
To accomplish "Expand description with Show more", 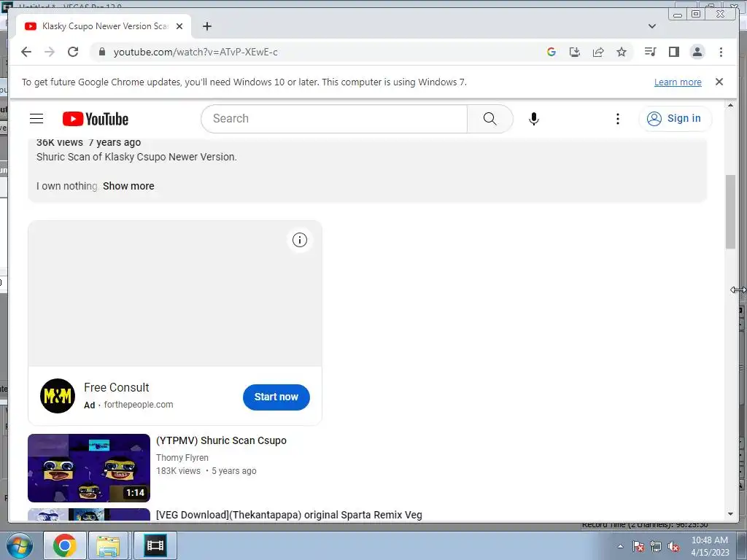I will pyautogui.click(x=128, y=186).
